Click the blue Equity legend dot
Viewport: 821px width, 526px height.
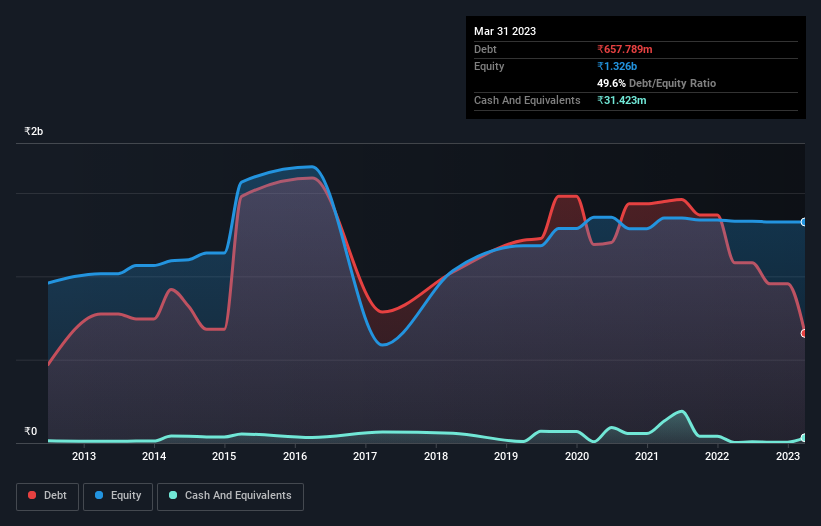[99, 495]
